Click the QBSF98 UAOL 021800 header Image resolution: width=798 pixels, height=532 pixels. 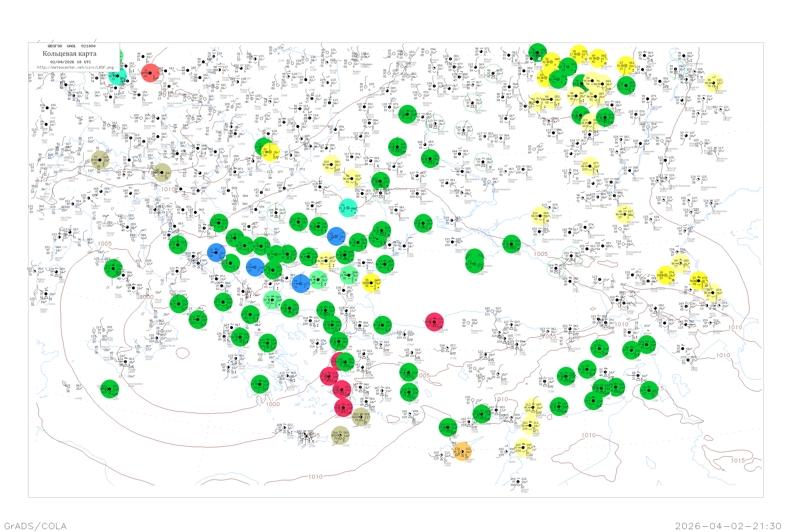pyautogui.click(x=72, y=46)
